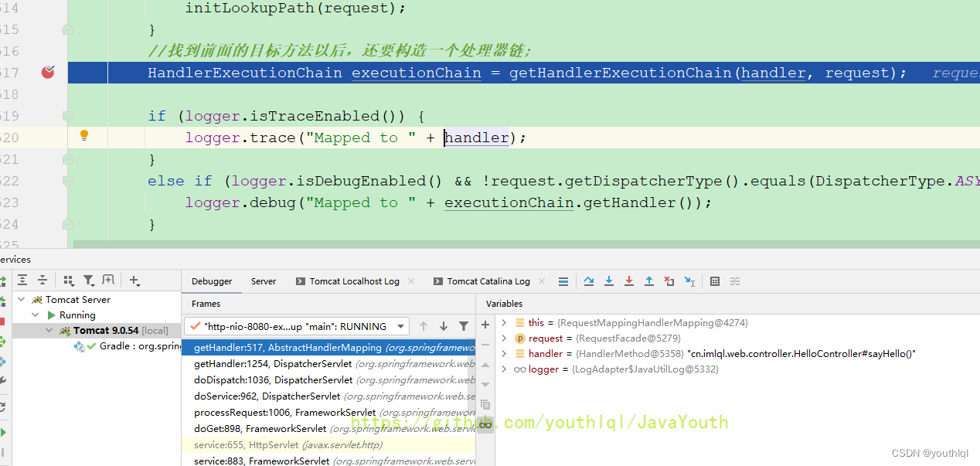The image size is (980, 466).
Task: Select frame doService:962, DispatcherServlet
Action: pyautogui.click(x=328, y=396)
